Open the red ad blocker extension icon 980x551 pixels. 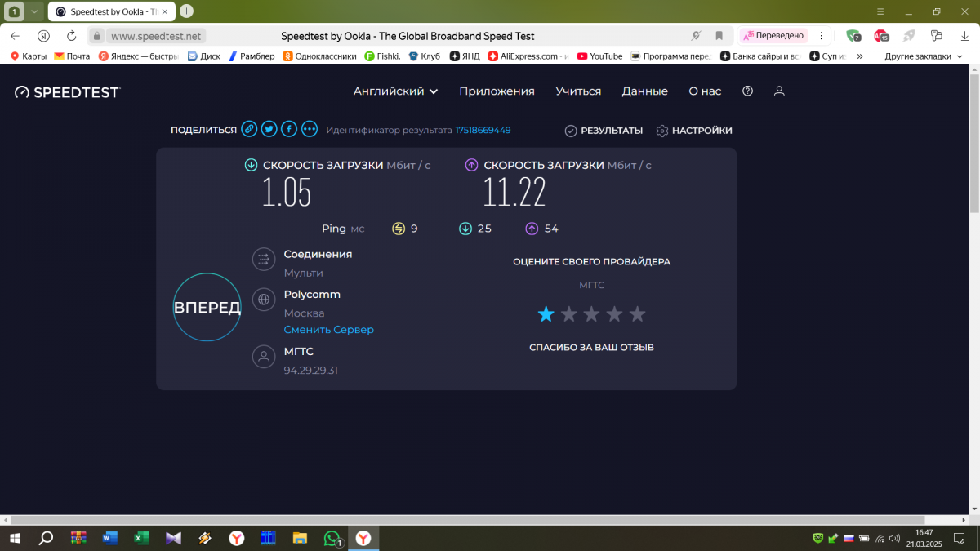pos(880,36)
